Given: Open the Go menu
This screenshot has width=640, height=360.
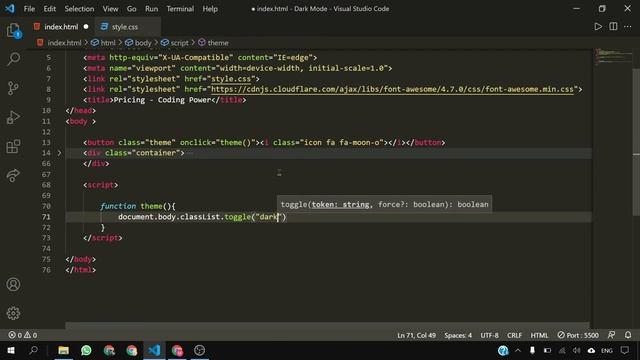Looking at the screenshot, I should pos(131,9).
